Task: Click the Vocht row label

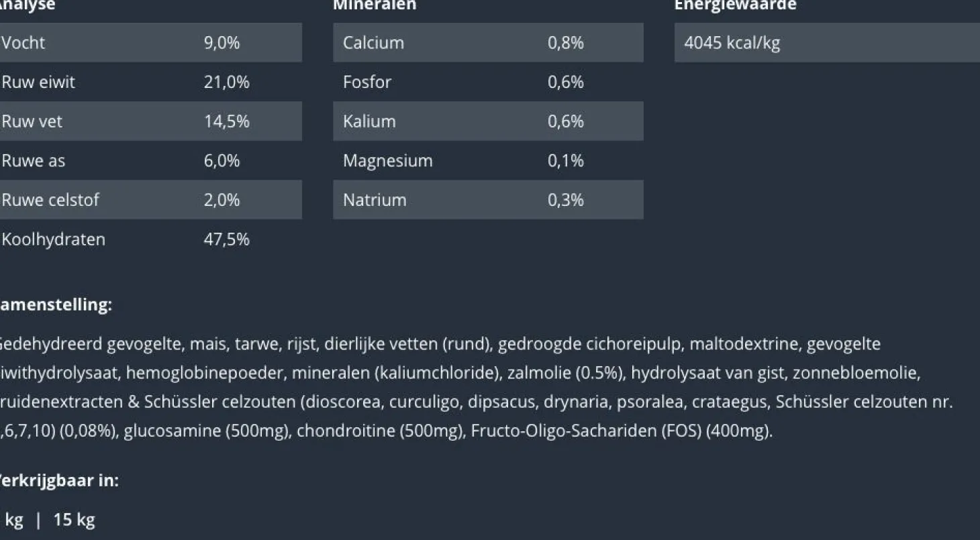Action: tap(23, 43)
